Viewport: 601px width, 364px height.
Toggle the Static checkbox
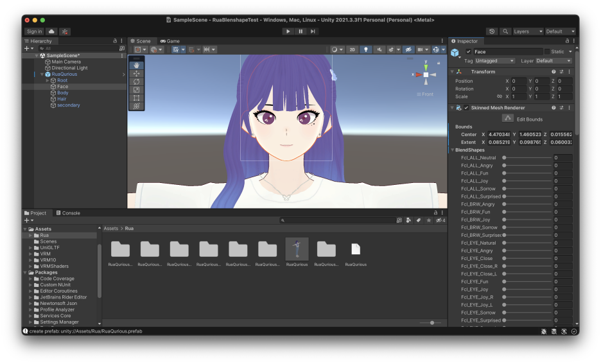pos(547,52)
